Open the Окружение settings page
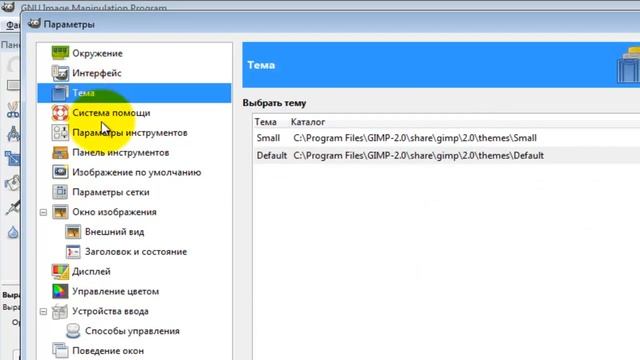640x360 pixels. pyautogui.click(x=97, y=53)
